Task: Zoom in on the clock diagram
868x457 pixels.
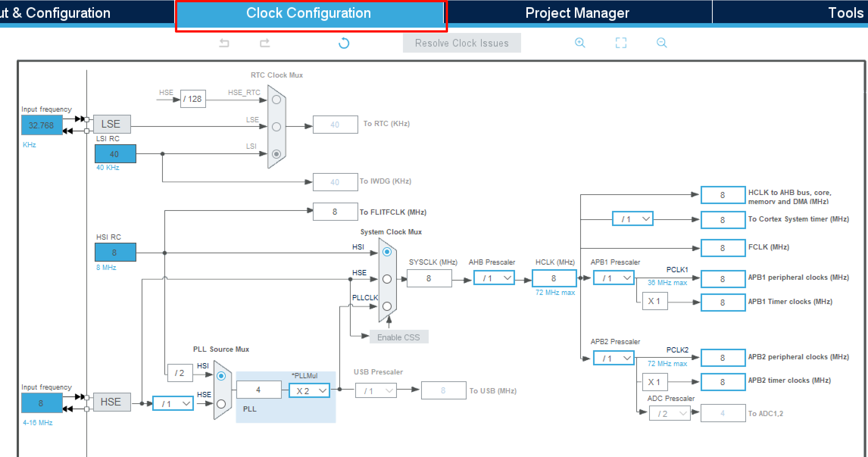Action: point(580,43)
